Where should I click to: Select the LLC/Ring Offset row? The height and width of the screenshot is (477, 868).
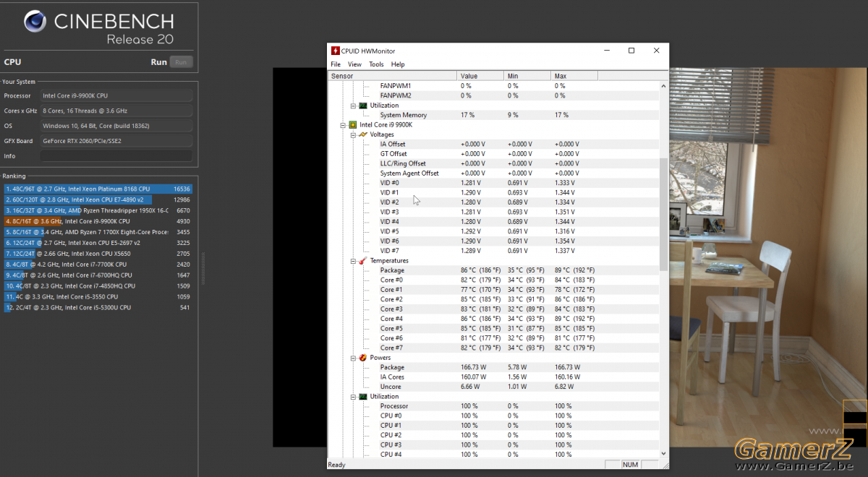494,163
